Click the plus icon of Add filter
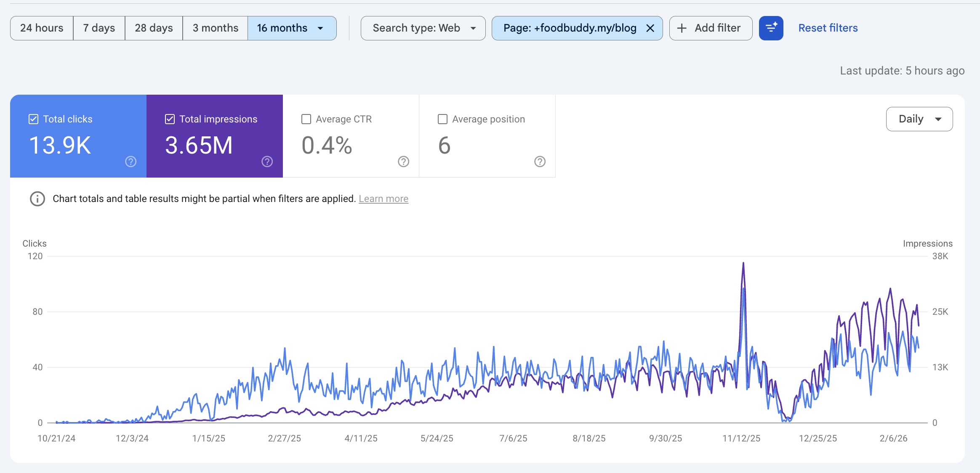This screenshot has width=980, height=473. (682, 28)
